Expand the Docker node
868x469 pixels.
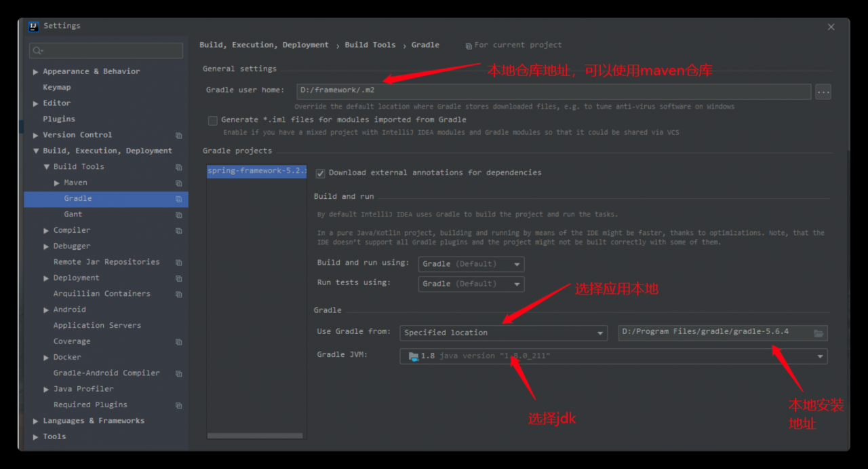pyautogui.click(x=47, y=358)
